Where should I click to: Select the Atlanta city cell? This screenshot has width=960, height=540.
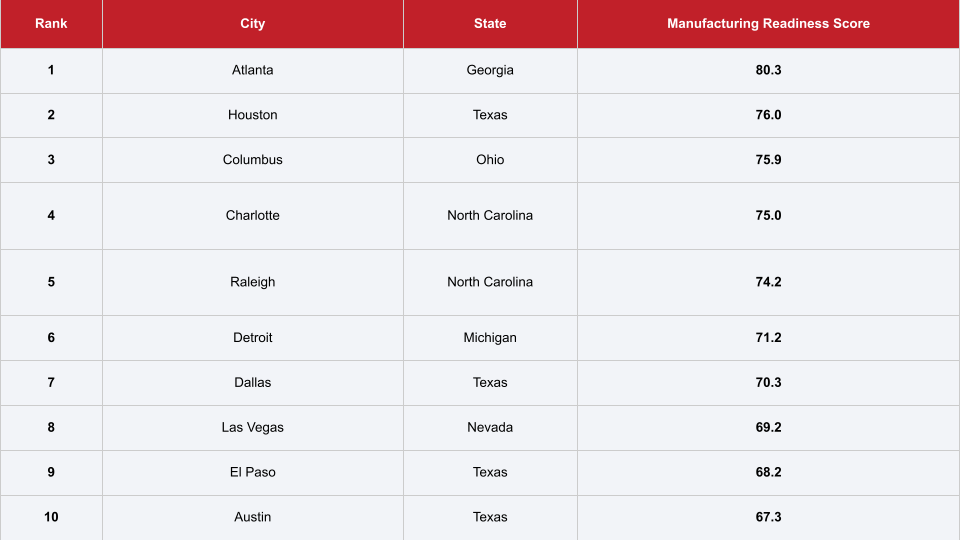click(253, 70)
